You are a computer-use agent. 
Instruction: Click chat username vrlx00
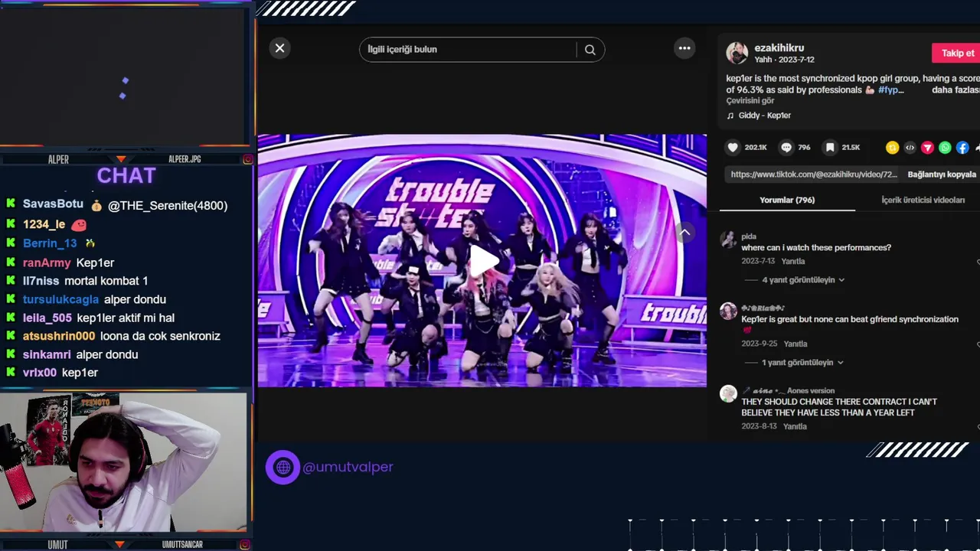tap(40, 373)
